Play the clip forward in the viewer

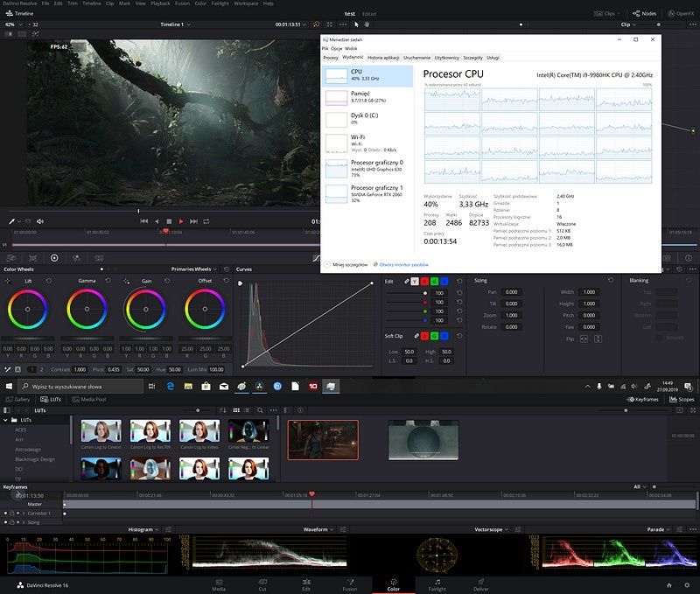181,221
